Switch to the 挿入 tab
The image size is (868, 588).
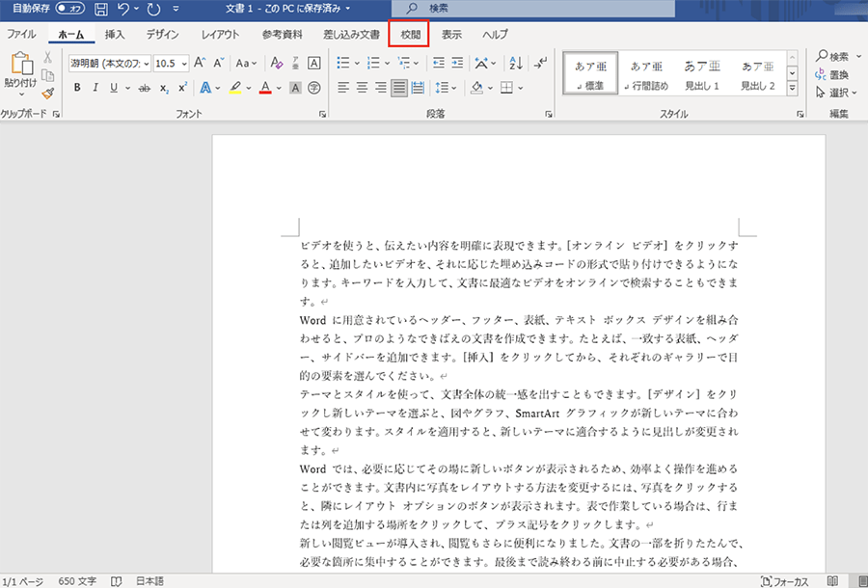coord(115,34)
